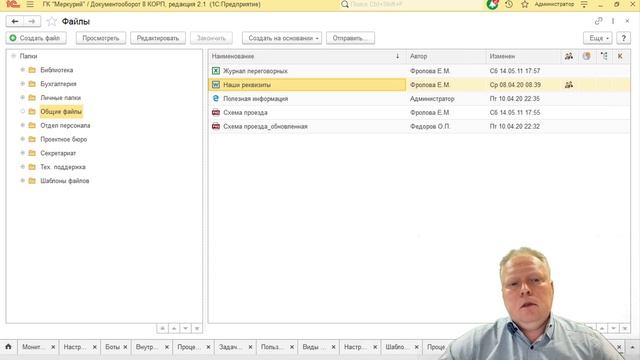
Task: Select the Секретариат folder
Action: pyautogui.click(x=58, y=153)
